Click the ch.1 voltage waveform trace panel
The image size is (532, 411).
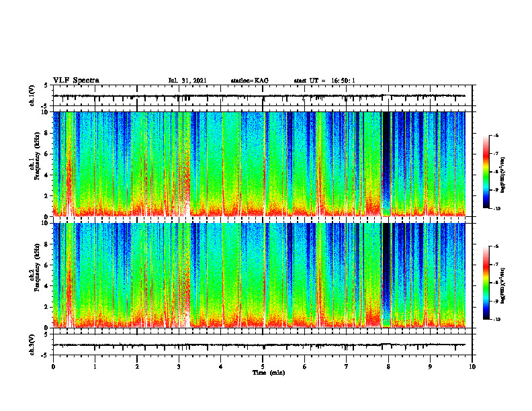pyautogui.click(x=263, y=95)
